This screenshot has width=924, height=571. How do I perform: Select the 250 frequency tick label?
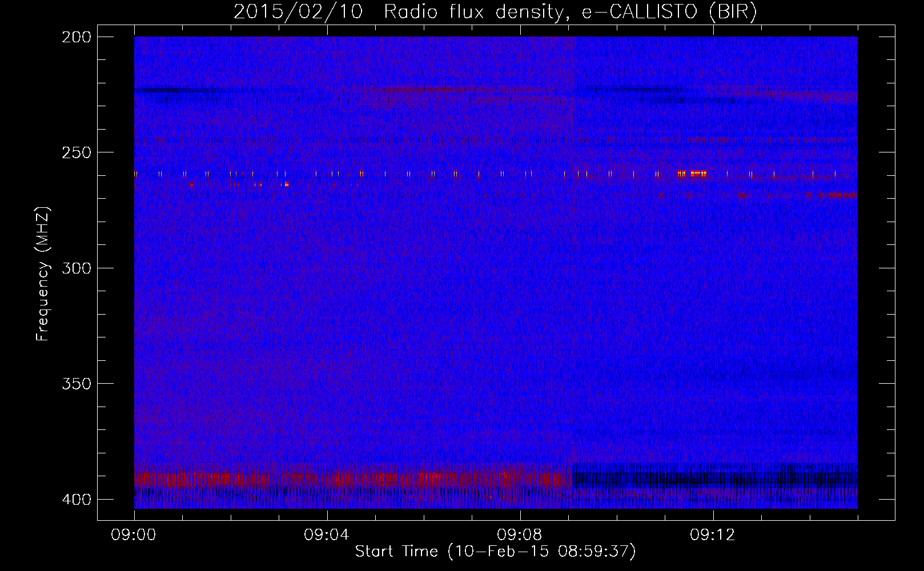tap(76, 152)
